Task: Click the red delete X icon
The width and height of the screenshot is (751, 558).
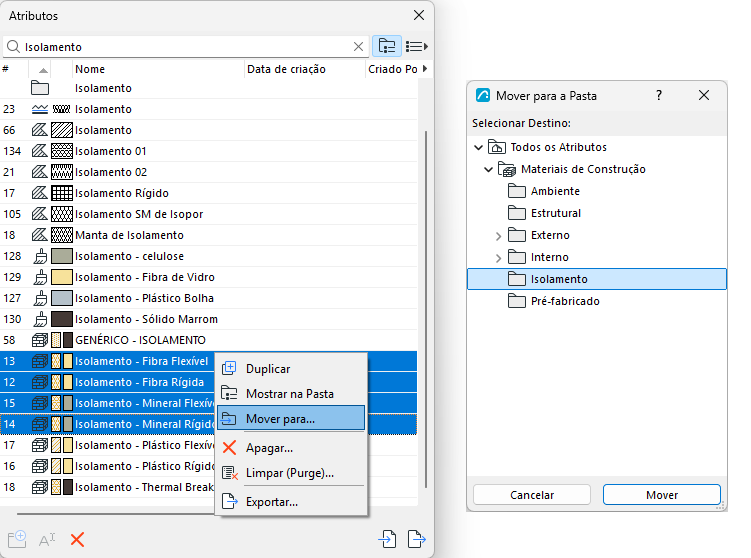Action: [x=77, y=539]
